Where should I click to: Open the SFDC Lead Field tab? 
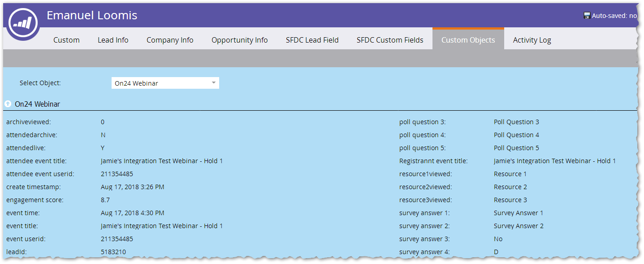[312, 40]
